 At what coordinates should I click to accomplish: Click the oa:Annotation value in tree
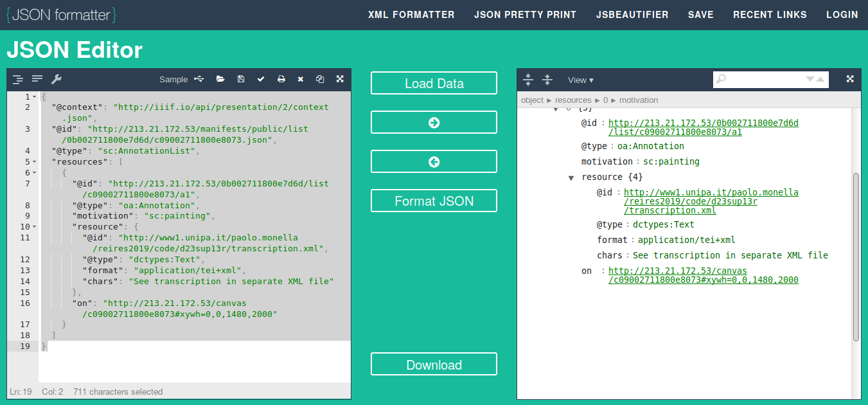tap(650, 146)
